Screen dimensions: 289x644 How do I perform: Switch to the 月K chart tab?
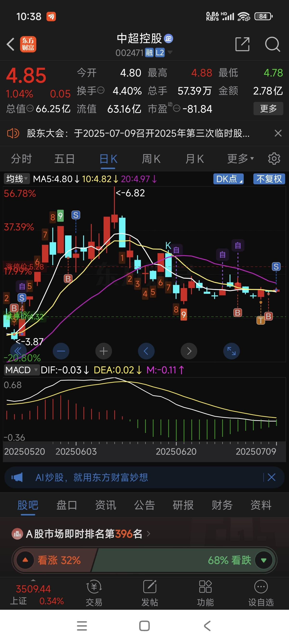click(195, 159)
